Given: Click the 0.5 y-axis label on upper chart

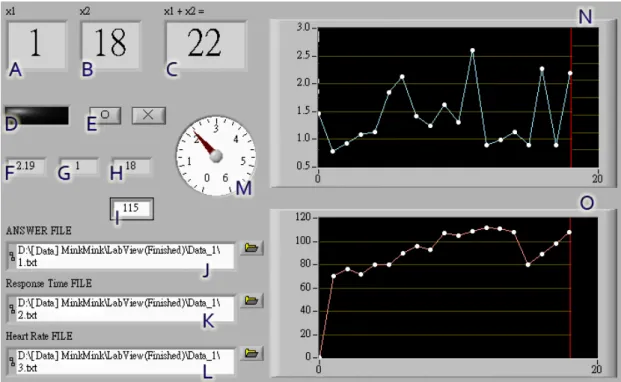Looking at the screenshot, I should pyautogui.click(x=304, y=166).
